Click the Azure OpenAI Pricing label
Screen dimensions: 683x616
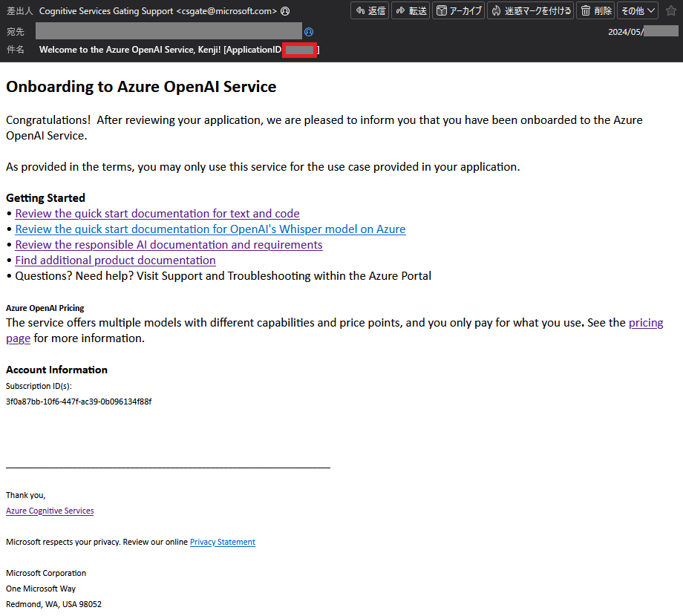pyautogui.click(x=45, y=308)
